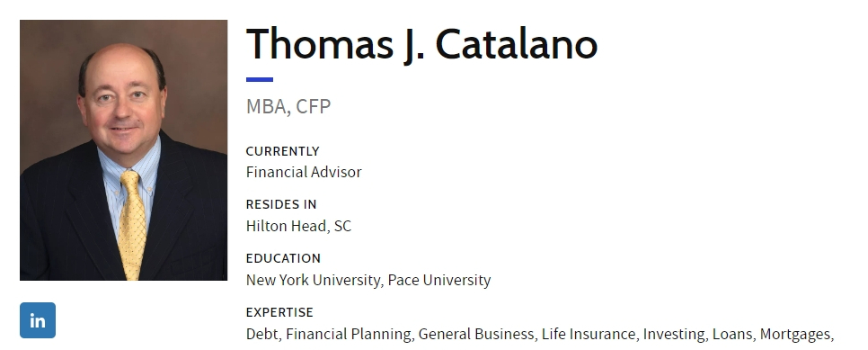Select the Financial Planning expertise item
The image size is (868, 350).
(349, 335)
